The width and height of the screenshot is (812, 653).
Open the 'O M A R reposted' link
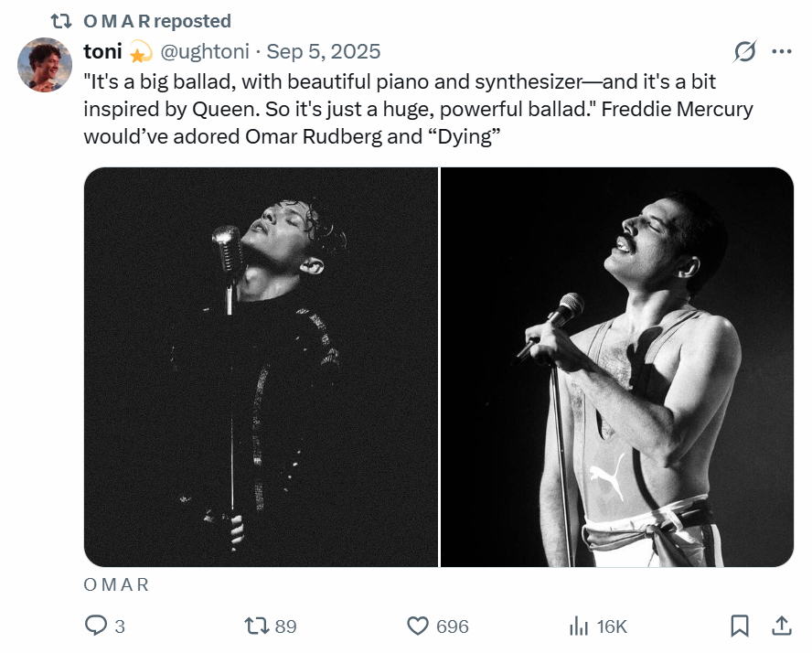[157, 20]
